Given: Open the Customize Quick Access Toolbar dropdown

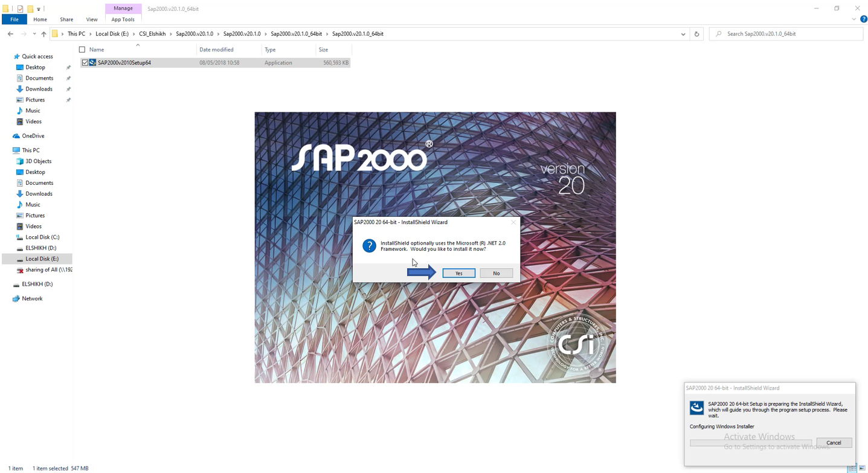Looking at the screenshot, I should (39, 9).
